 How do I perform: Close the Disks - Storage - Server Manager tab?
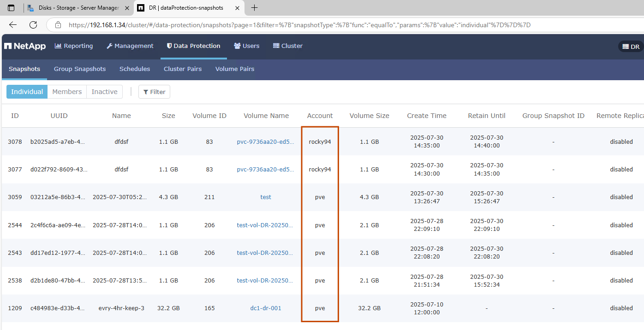pyautogui.click(x=127, y=8)
